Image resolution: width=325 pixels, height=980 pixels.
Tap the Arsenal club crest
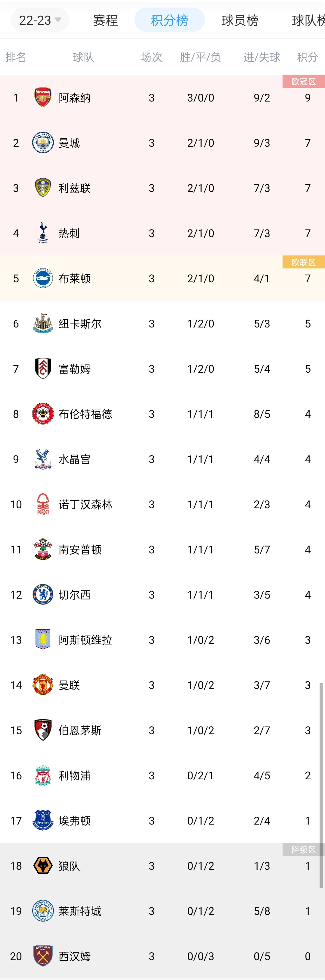43,97
